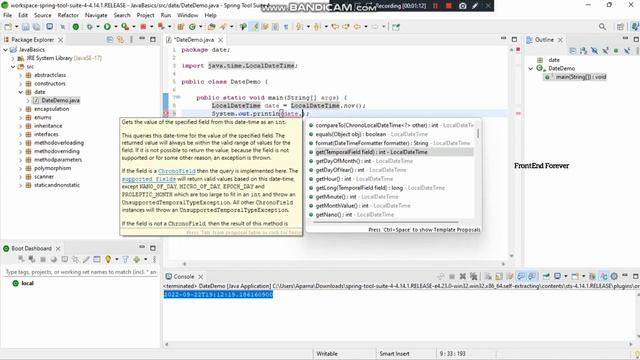The image size is (640, 360).
Task: Click the open console icon in Boot Dashboard
Action: (x=64, y=259)
